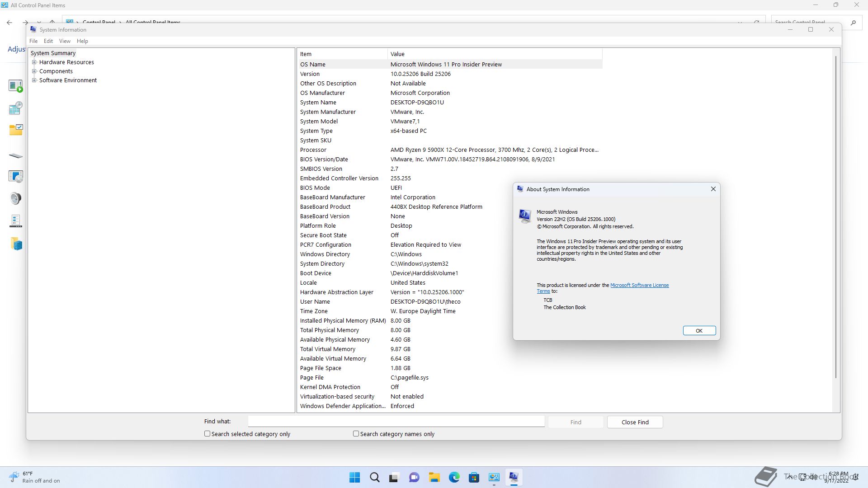Click the Windows Start button on taskbar

(355, 477)
